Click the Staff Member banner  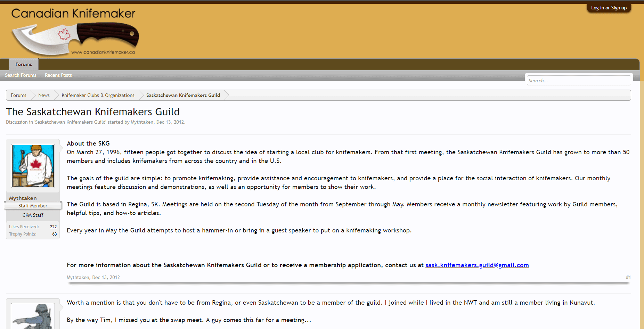coord(33,206)
